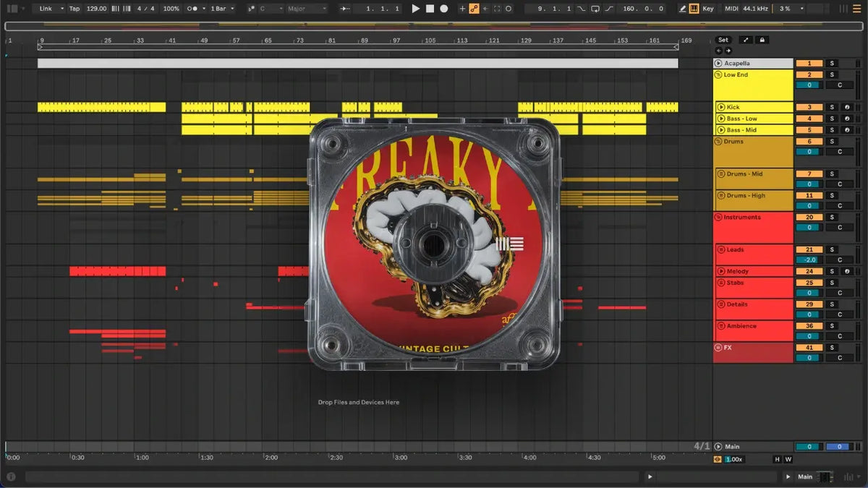
Task: Toggle the computer MIDI keyboard icon
Action: [x=694, y=9]
